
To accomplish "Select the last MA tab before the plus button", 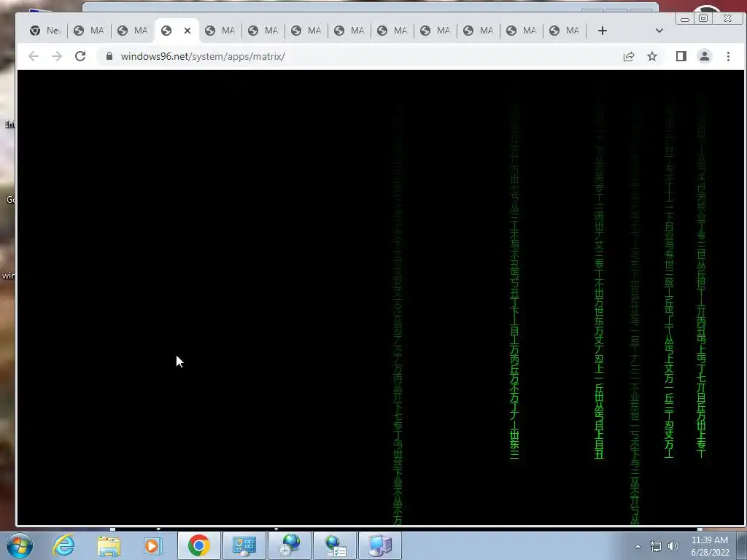I will click(x=565, y=31).
